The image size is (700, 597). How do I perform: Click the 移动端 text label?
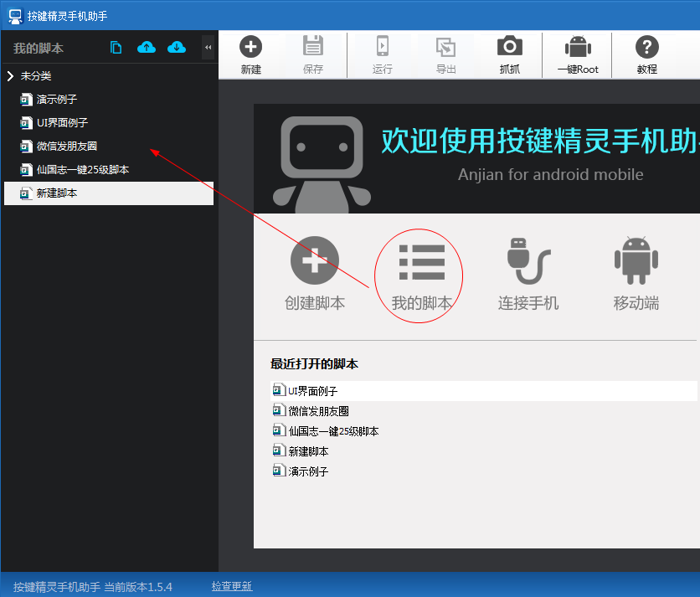636,303
